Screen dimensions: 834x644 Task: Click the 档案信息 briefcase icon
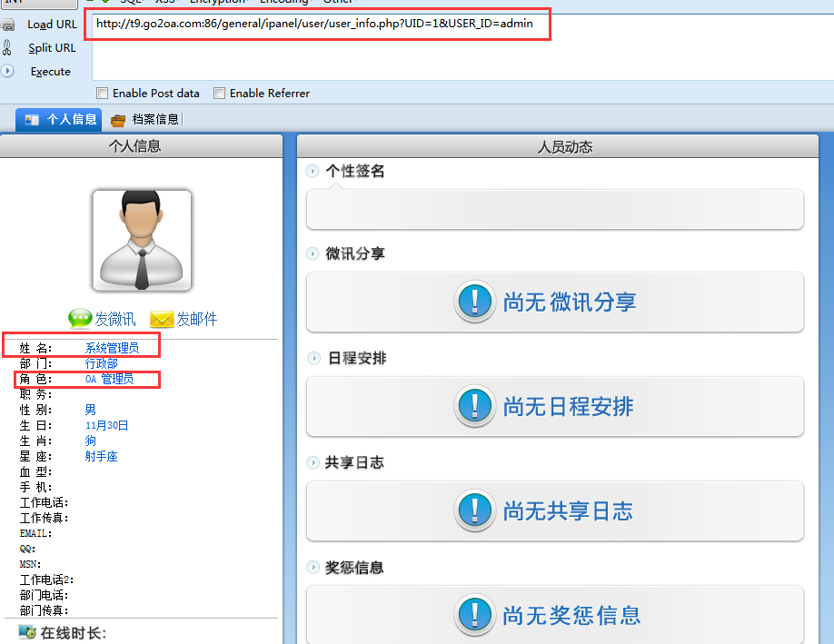[117, 120]
